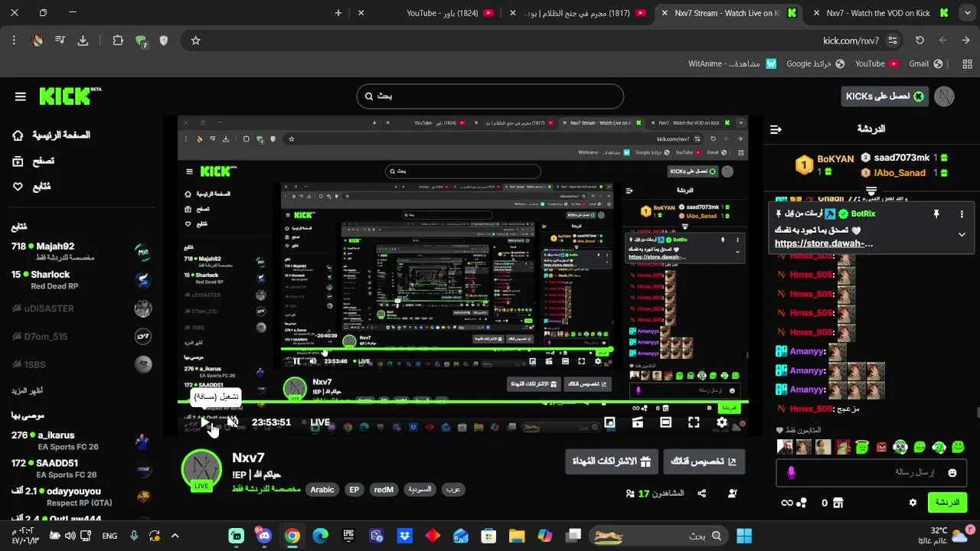Open a_ikarus recommended channel
980x551 pixels.
[81, 441]
